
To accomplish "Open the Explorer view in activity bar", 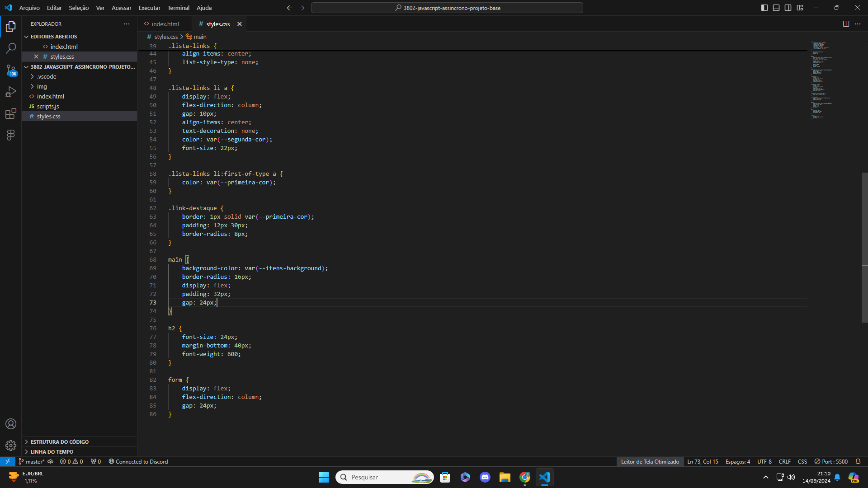I will [11, 27].
